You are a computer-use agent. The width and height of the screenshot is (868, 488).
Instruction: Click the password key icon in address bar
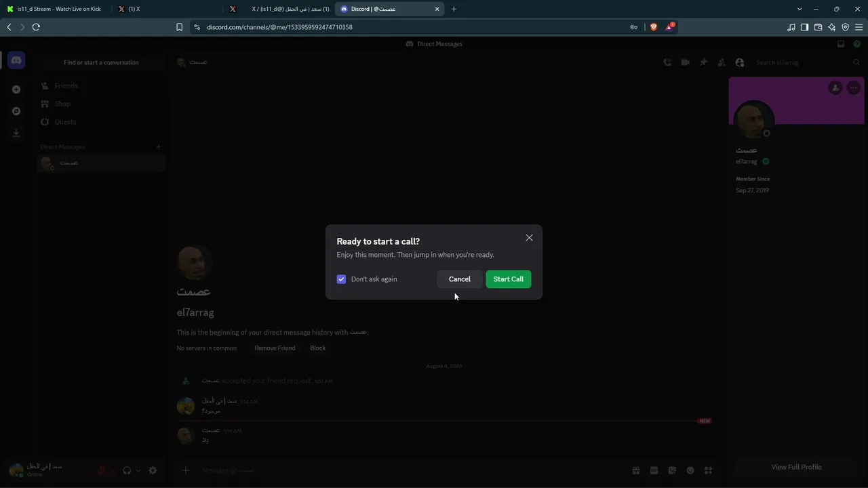633,27
